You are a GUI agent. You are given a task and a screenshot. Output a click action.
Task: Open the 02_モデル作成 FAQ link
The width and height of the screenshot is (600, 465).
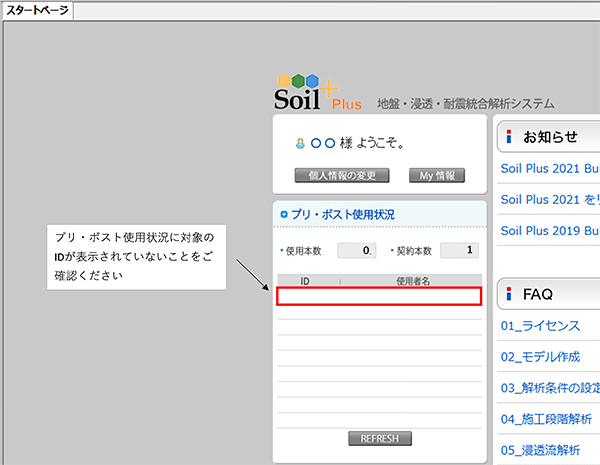(x=541, y=357)
